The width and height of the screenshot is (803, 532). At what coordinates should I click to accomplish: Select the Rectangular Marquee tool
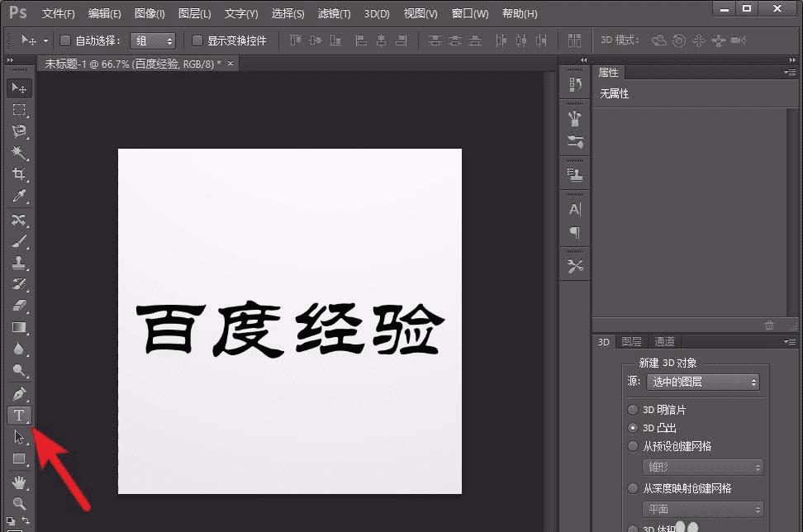point(19,110)
